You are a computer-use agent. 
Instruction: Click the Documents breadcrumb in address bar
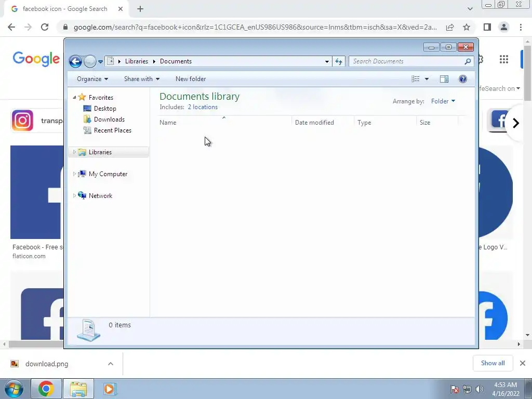(x=176, y=61)
